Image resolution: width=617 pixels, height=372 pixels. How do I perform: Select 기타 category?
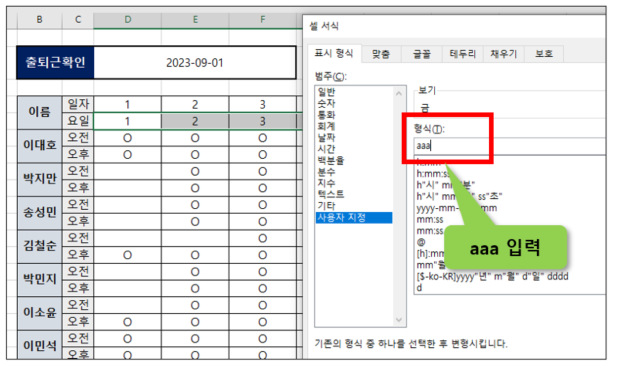326,206
